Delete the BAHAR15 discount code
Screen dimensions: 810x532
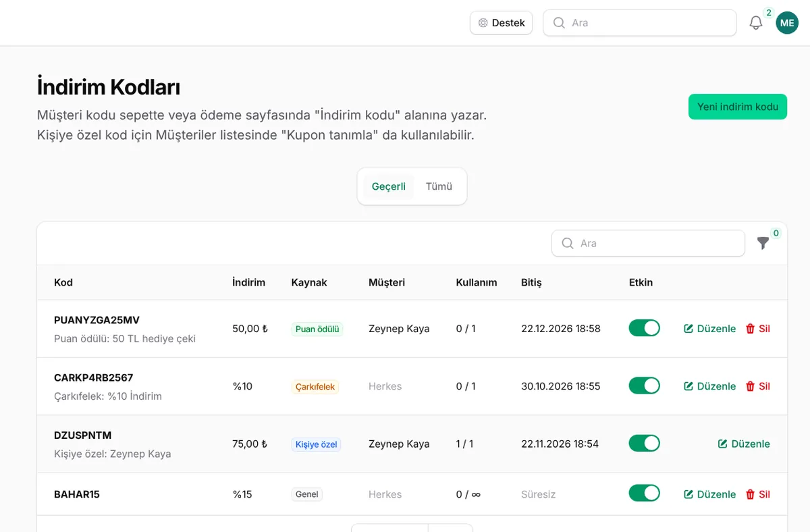point(758,494)
